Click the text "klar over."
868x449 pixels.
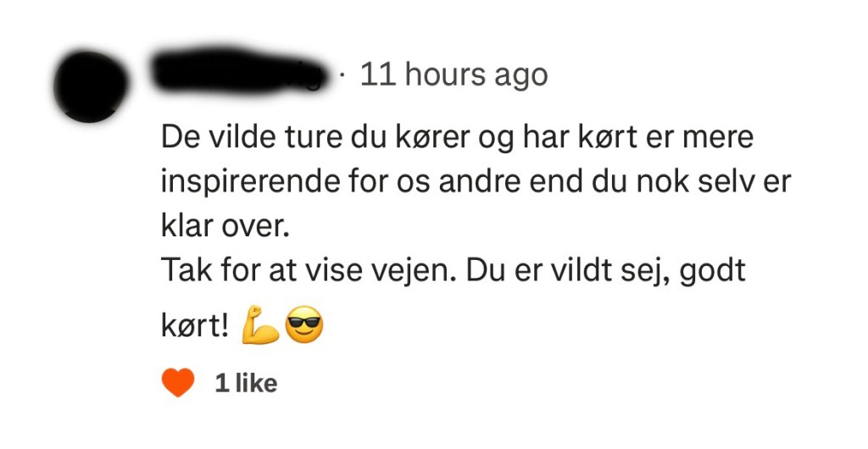coord(225,227)
